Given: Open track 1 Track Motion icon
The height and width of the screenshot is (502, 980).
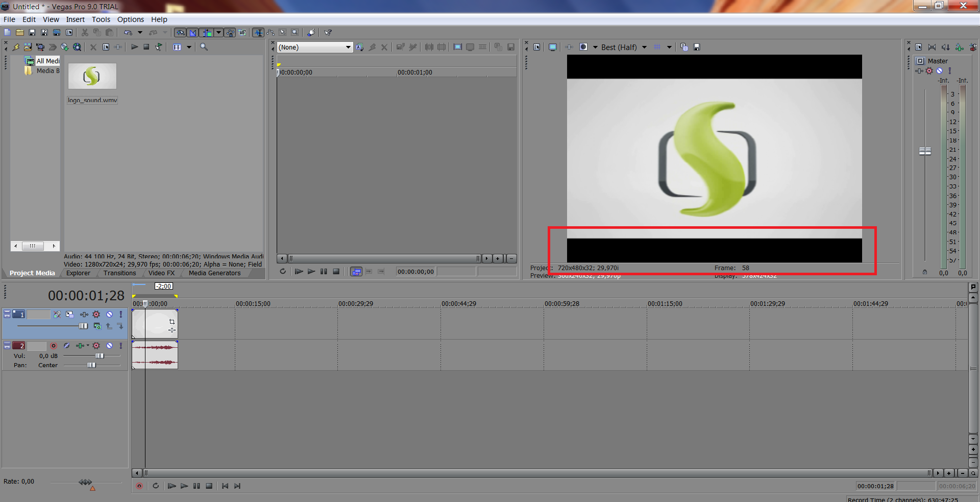Looking at the screenshot, I should point(69,315).
